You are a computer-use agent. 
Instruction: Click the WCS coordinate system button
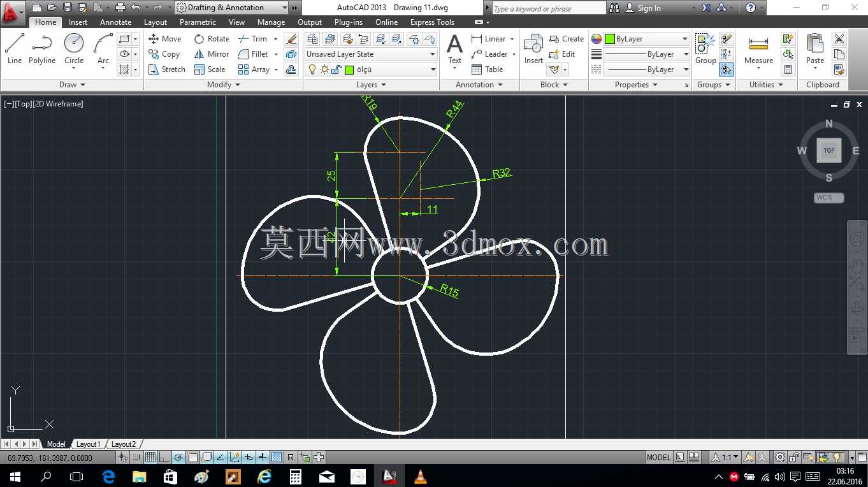click(x=828, y=198)
